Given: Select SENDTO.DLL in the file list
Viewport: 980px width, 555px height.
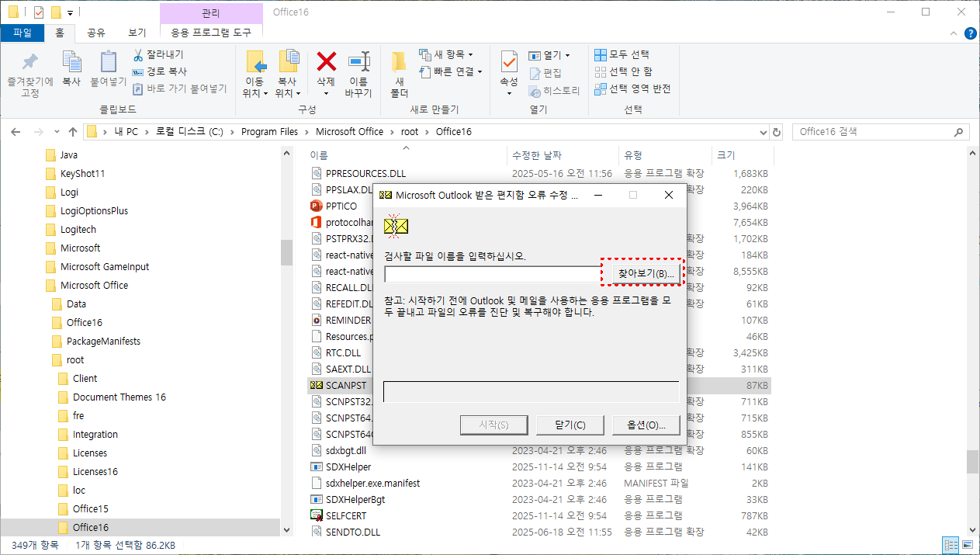Looking at the screenshot, I should tap(353, 532).
